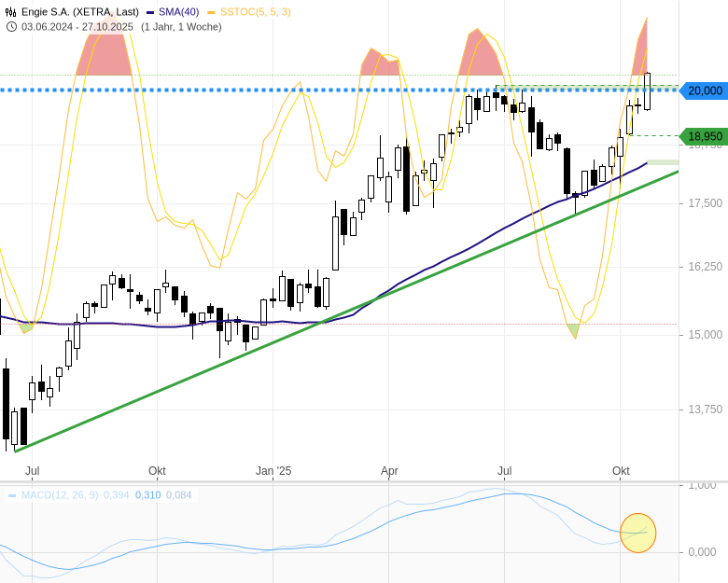Open the (1 Jahr, 1 Woche) interval label

(181, 26)
